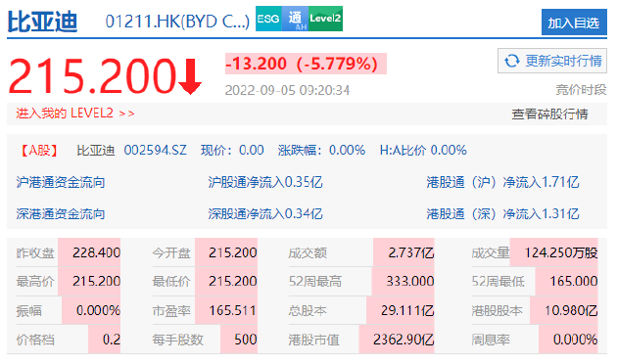The image size is (617, 364).
Task: Click 昨收盘 value 228.400
Action: (96, 252)
